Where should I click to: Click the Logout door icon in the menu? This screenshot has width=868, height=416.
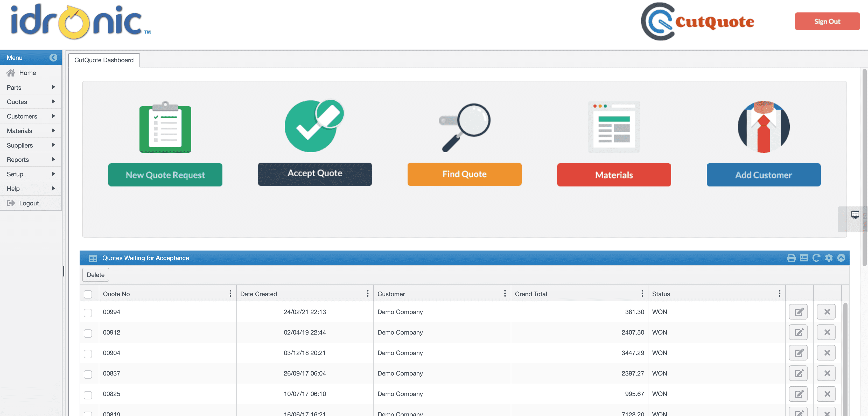(11, 203)
